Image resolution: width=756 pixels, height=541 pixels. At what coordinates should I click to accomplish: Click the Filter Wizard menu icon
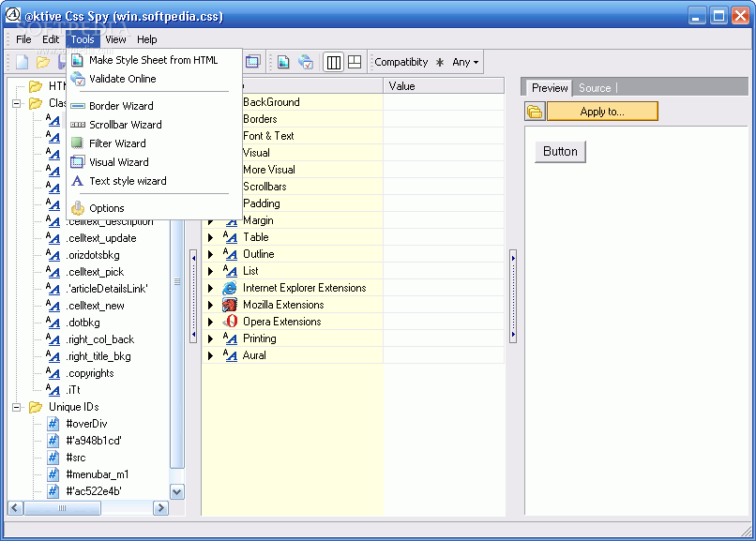click(x=77, y=143)
